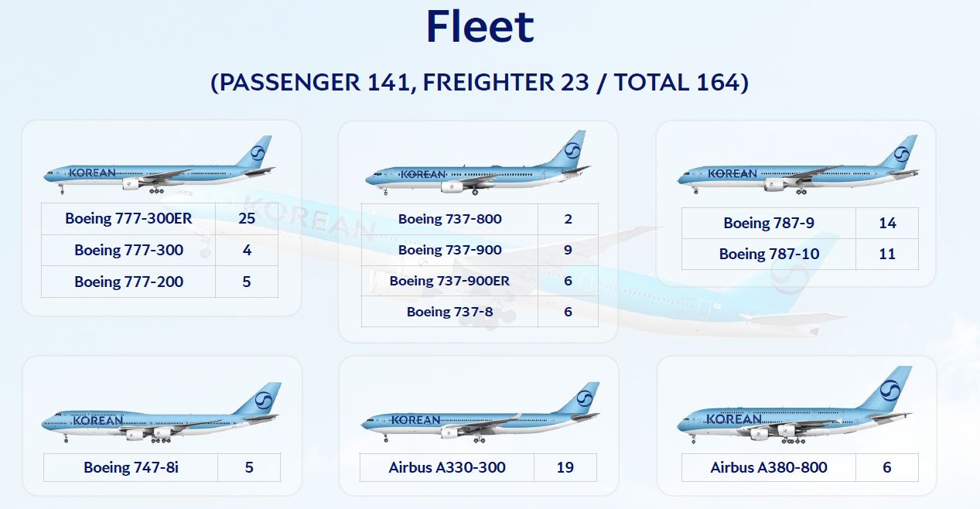The width and height of the screenshot is (980, 509).
Task: Click the 14 count beside Boeing 787-9
Action: [887, 224]
